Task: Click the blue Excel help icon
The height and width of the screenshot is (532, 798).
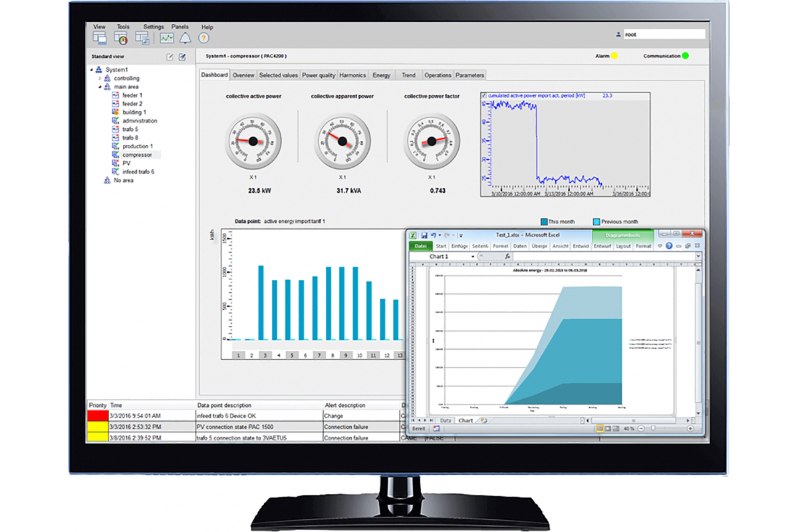Action: (670, 246)
